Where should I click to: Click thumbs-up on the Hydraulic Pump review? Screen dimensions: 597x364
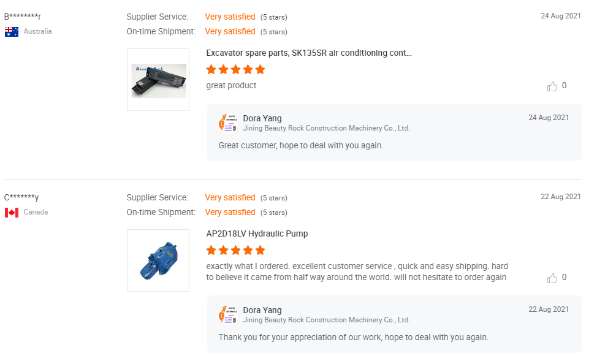click(x=552, y=278)
